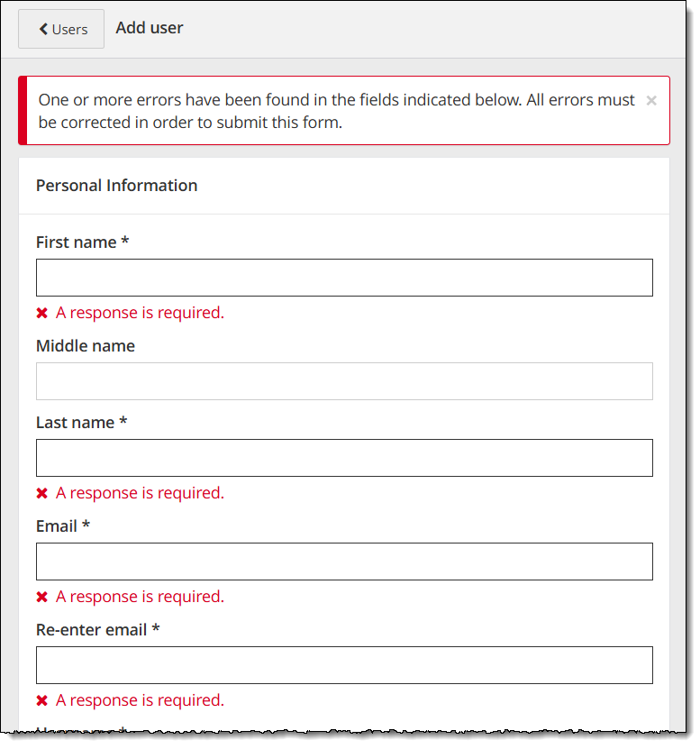Dismiss the red error alert banner
Screen dimensions: 700x749
651,101
